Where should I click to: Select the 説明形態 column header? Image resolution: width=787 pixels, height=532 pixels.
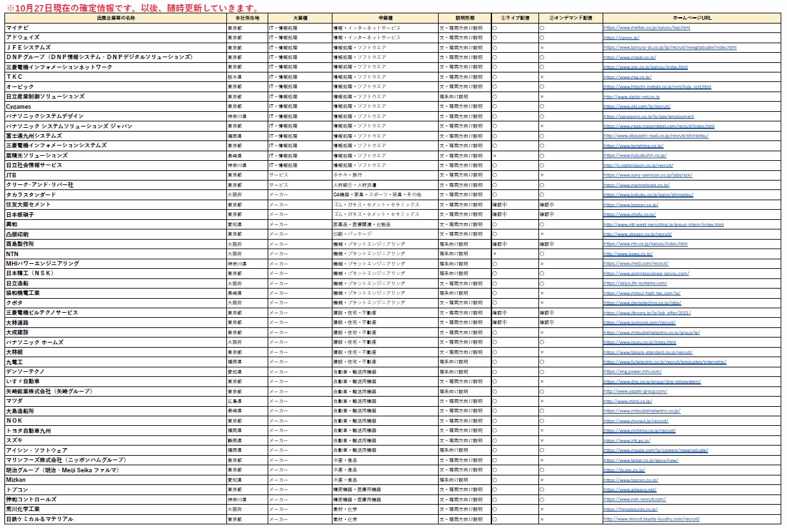click(x=464, y=18)
